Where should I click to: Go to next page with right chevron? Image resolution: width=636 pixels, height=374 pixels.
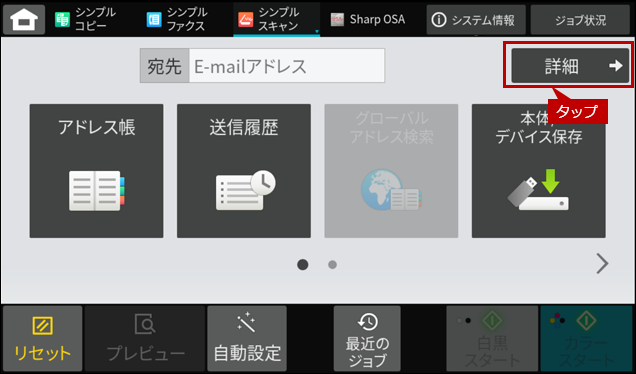(x=602, y=264)
